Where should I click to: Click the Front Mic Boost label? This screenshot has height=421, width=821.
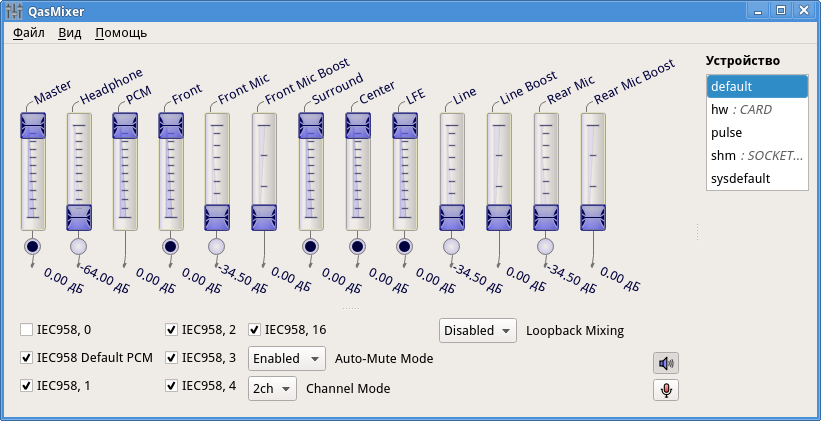pyautogui.click(x=306, y=81)
